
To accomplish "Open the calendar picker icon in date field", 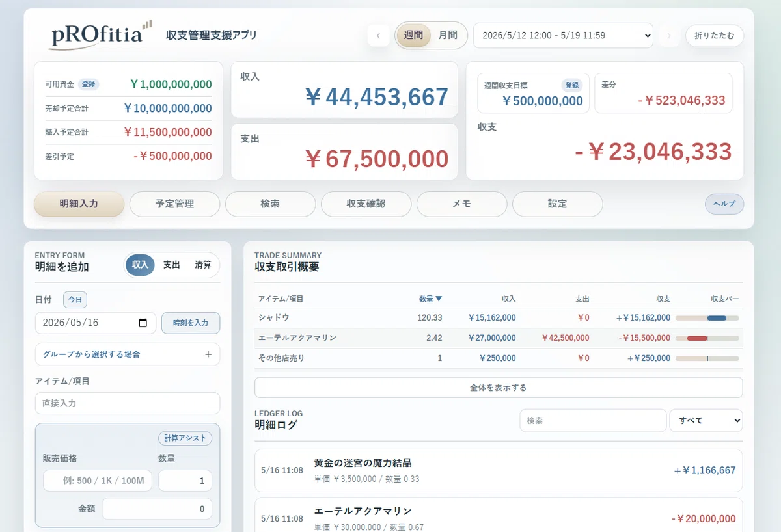I will click(143, 323).
